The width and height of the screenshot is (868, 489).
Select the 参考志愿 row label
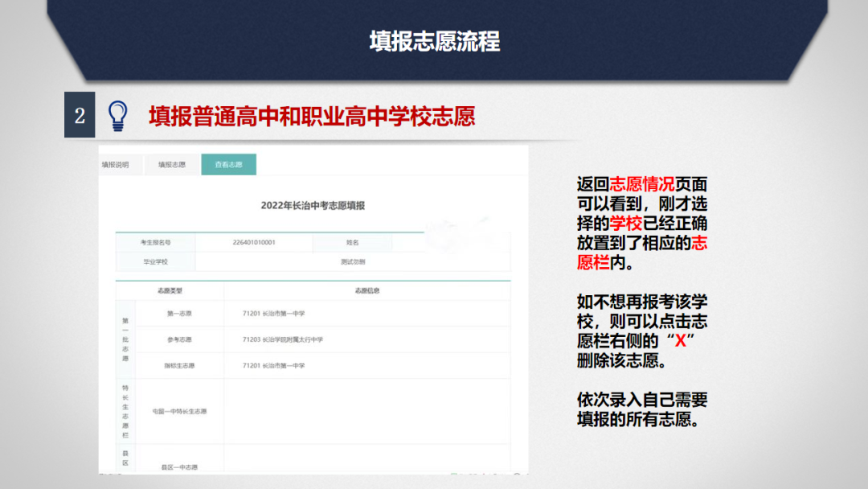[x=179, y=339]
